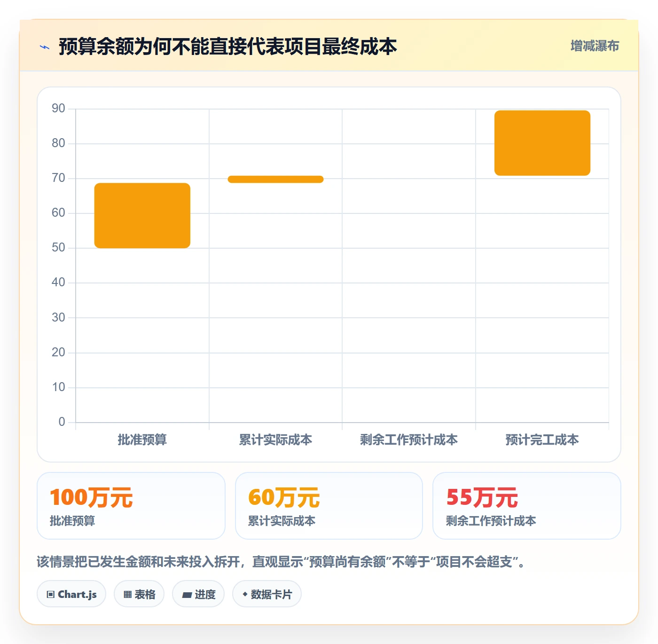Click the 数据卡片 tag
658x644 pixels.
click(x=267, y=594)
